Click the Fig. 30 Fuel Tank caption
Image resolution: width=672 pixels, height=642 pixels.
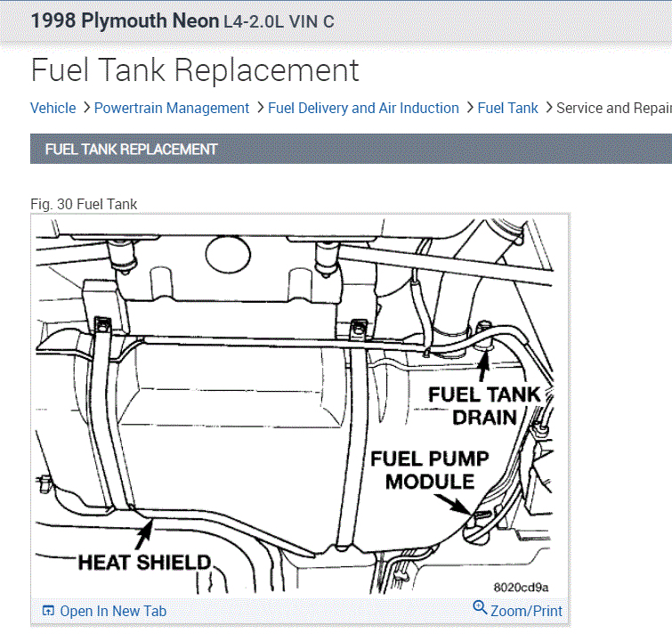84,204
